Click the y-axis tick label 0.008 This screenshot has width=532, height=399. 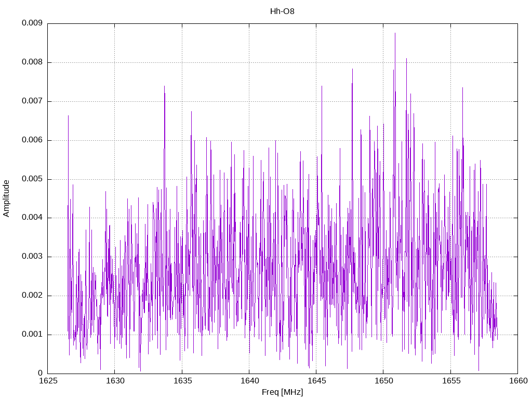pos(32,62)
